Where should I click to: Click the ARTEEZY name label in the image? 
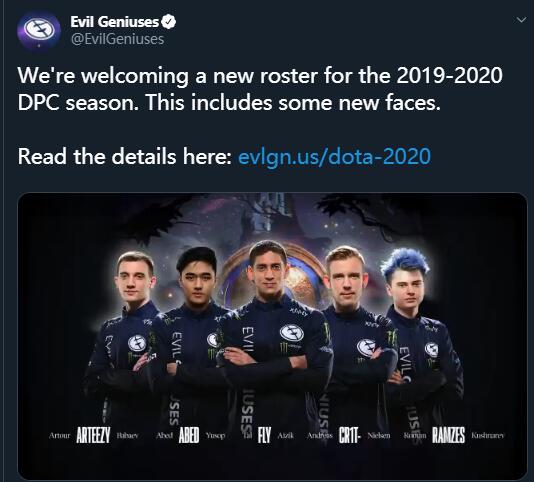[93, 435]
